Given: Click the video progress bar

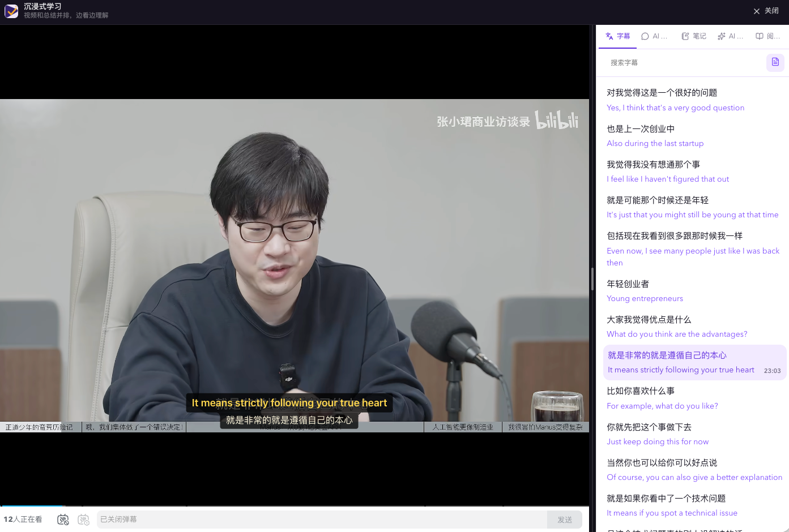Looking at the screenshot, I should click(x=295, y=505).
